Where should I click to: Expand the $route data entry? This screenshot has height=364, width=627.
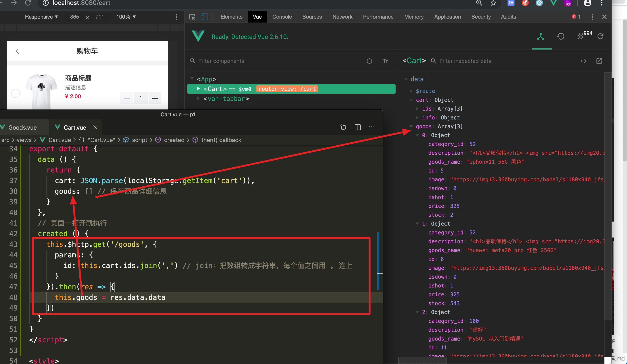(x=411, y=91)
